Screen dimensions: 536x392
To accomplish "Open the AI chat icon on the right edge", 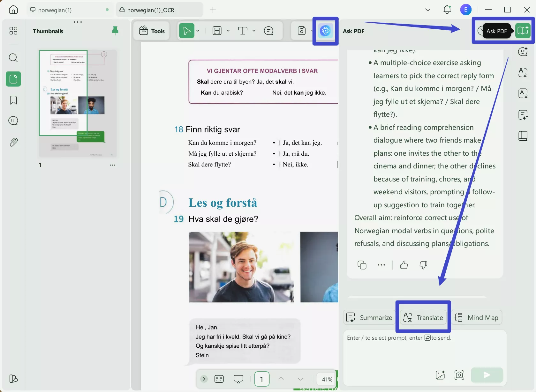I will pos(523,51).
